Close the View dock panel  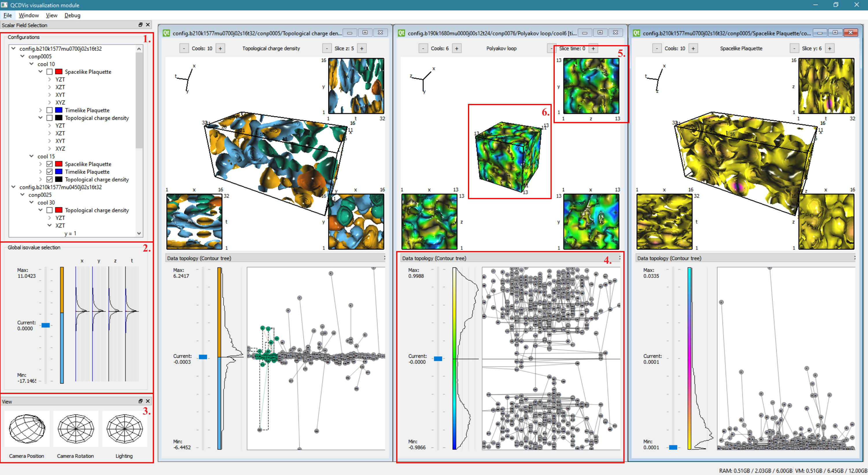coord(148,401)
